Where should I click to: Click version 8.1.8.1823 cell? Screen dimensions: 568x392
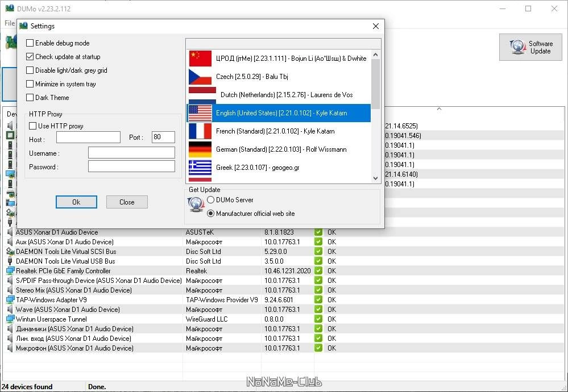(x=279, y=232)
